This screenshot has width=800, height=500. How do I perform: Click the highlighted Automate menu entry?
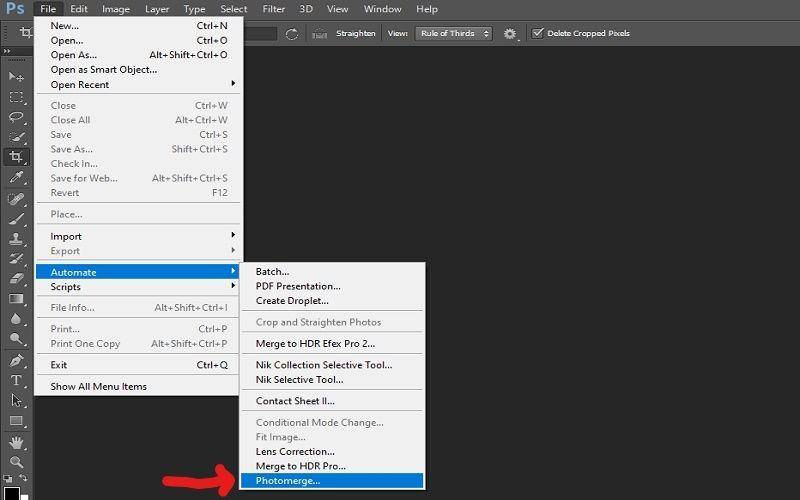[x=138, y=272]
